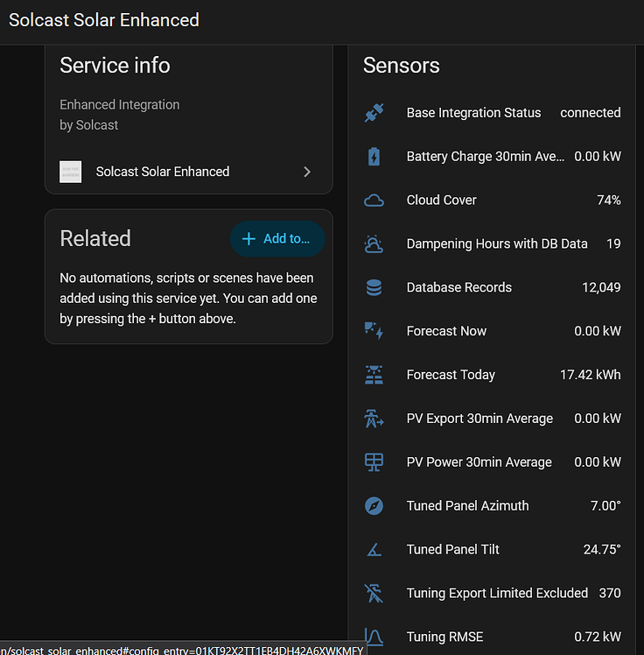Click the 24.75° tilt value
The width and height of the screenshot is (644, 655).
(602, 550)
